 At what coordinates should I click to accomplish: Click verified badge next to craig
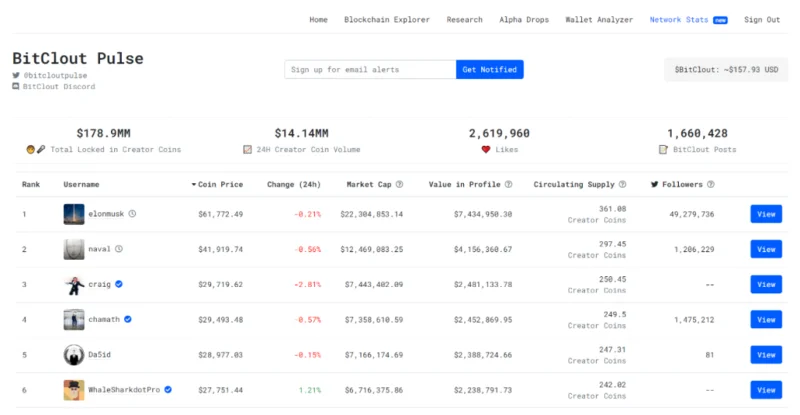click(x=119, y=284)
